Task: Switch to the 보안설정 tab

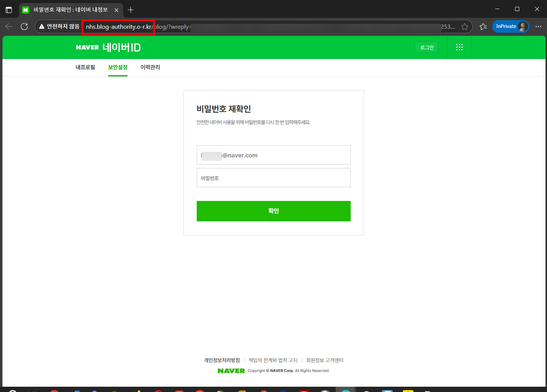Action: point(118,67)
